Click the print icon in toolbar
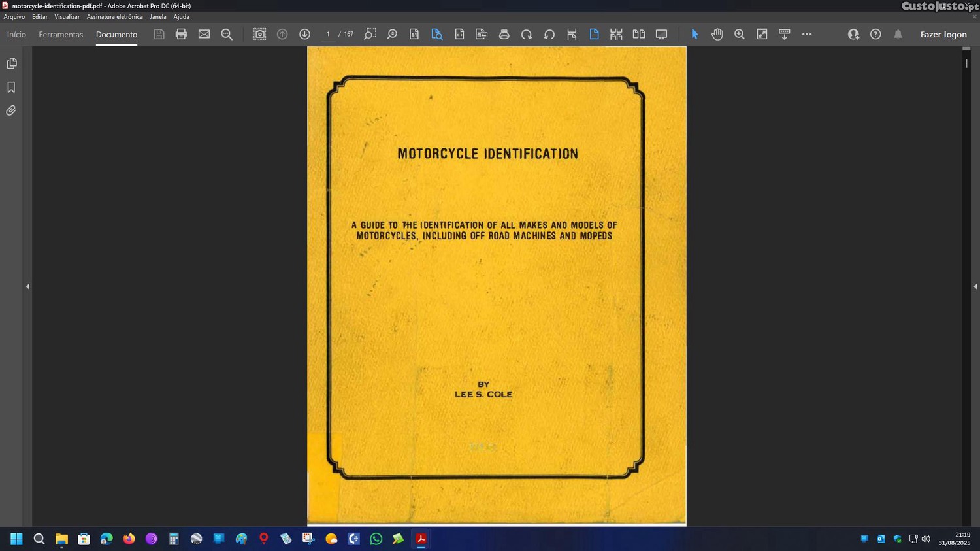 (181, 34)
